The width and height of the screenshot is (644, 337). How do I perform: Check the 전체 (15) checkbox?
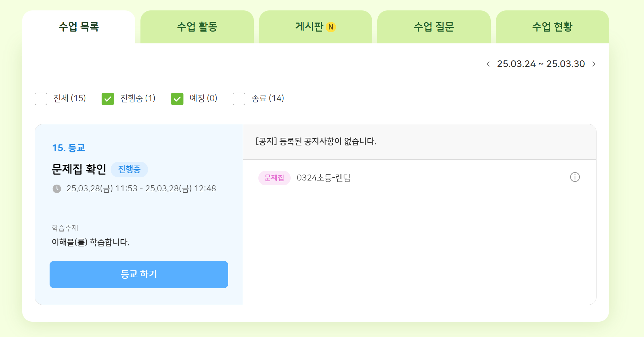pyautogui.click(x=41, y=99)
